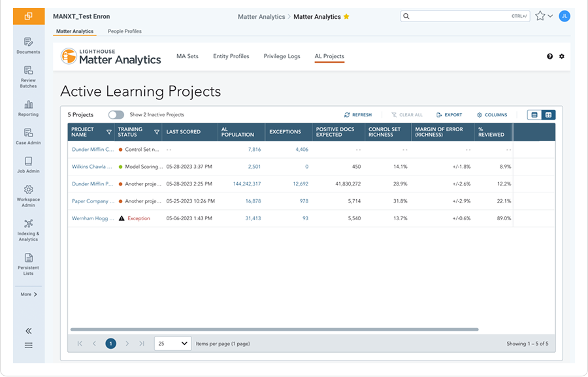Click the favorites star outline icon
Viewport: 588px width, 377px height.
coord(540,16)
